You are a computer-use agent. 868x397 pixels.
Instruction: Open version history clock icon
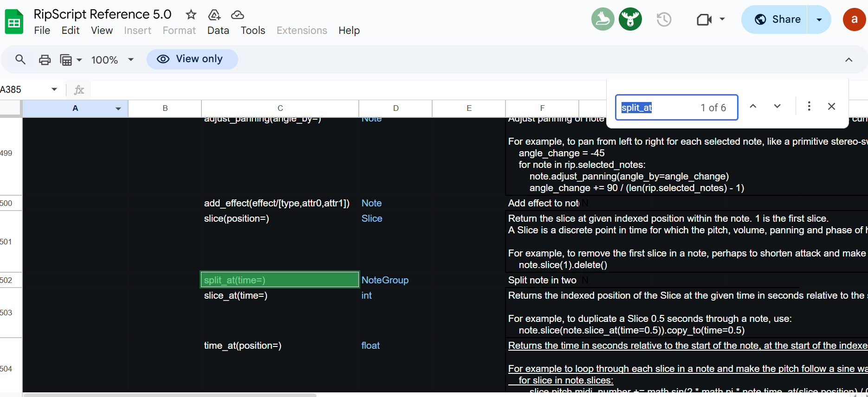664,19
